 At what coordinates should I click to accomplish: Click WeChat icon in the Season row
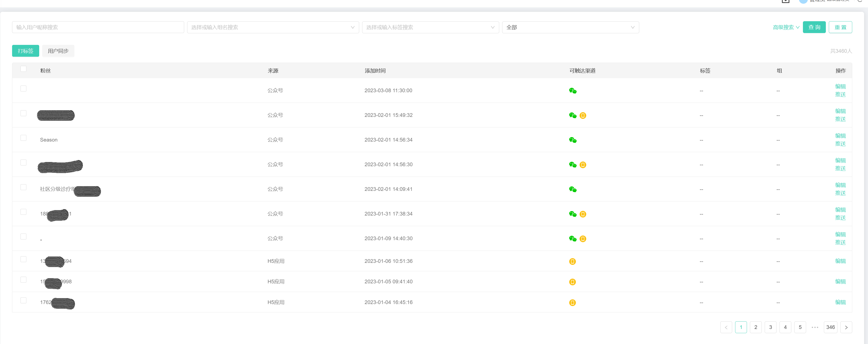click(x=572, y=140)
